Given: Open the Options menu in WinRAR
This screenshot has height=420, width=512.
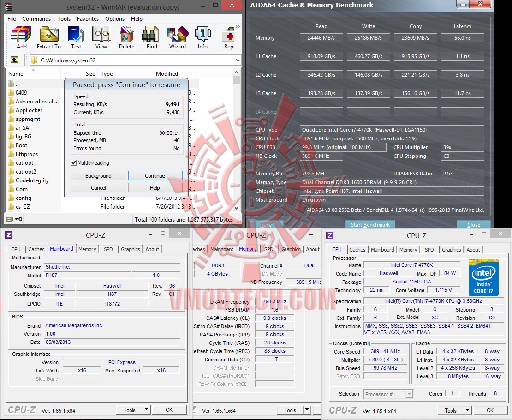Looking at the screenshot, I should tap(114, 18).
